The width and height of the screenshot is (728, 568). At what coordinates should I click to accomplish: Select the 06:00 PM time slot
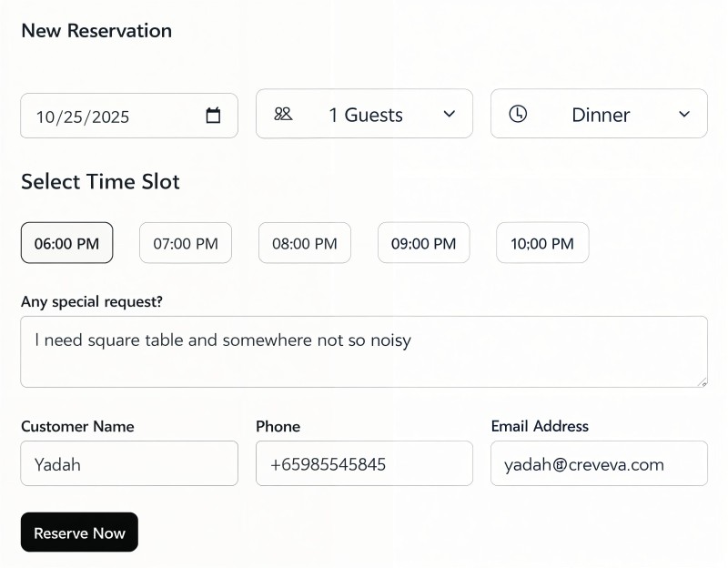(66, 242)
